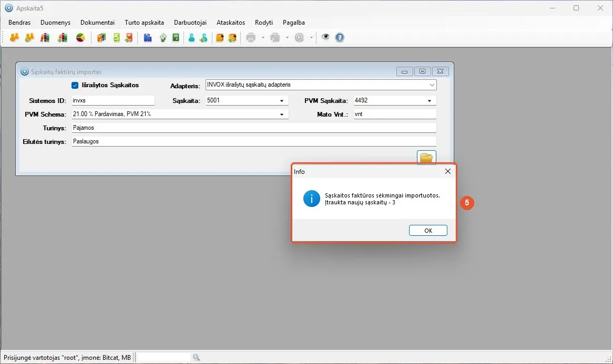Open the dropdown arrow beside the printer icon
This screenshot has width=613, height=364.
pyautogui.click(x=263, y=37)
